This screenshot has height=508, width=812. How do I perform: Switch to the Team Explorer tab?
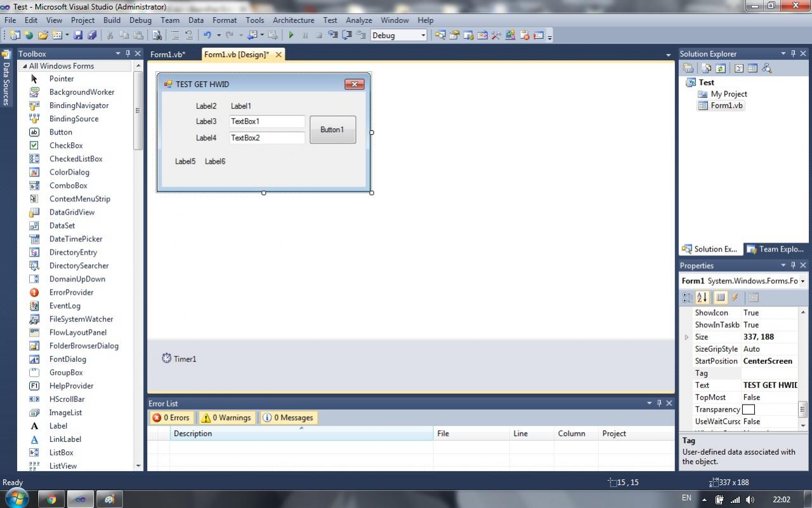[x=775, y=249]
